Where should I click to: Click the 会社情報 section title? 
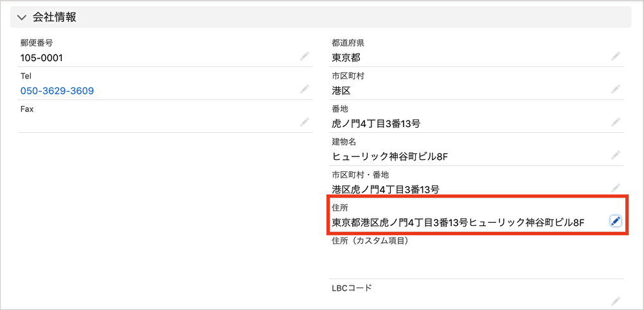(x=55, y=17)
